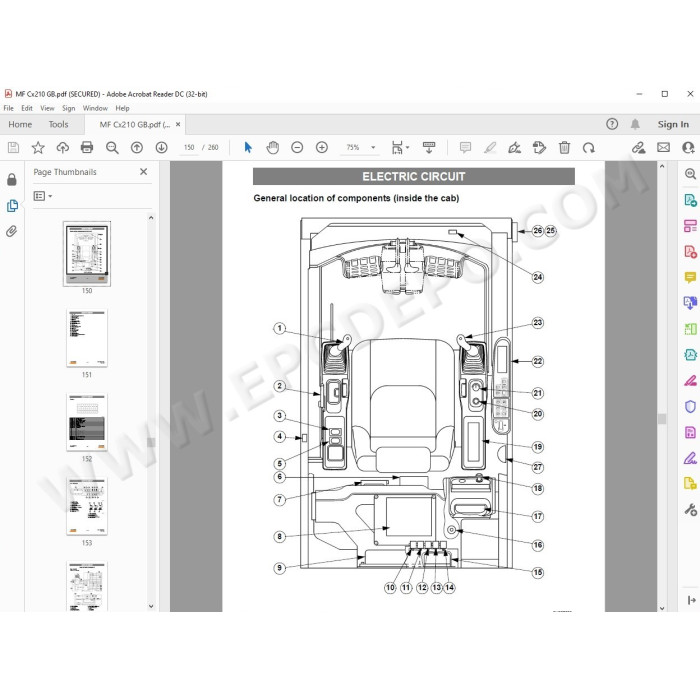
Task: Close the MF Cx210 GB.pdf tab
Action: tap(178, 125)
